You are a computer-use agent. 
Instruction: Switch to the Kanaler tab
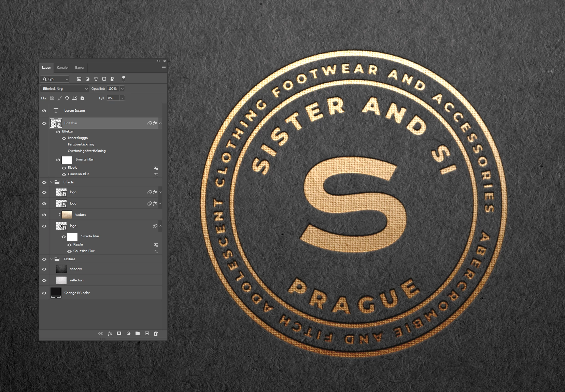click(x=62, y=68)
